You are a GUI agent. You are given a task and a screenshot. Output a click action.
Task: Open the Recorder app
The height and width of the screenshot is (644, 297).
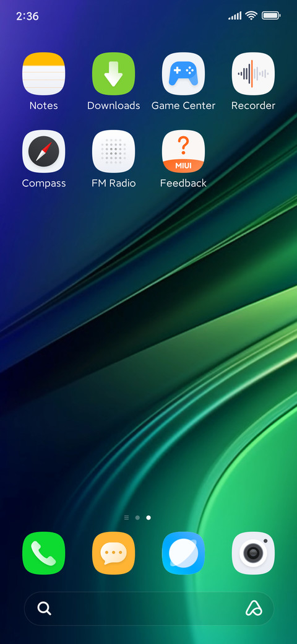[253, 74]
